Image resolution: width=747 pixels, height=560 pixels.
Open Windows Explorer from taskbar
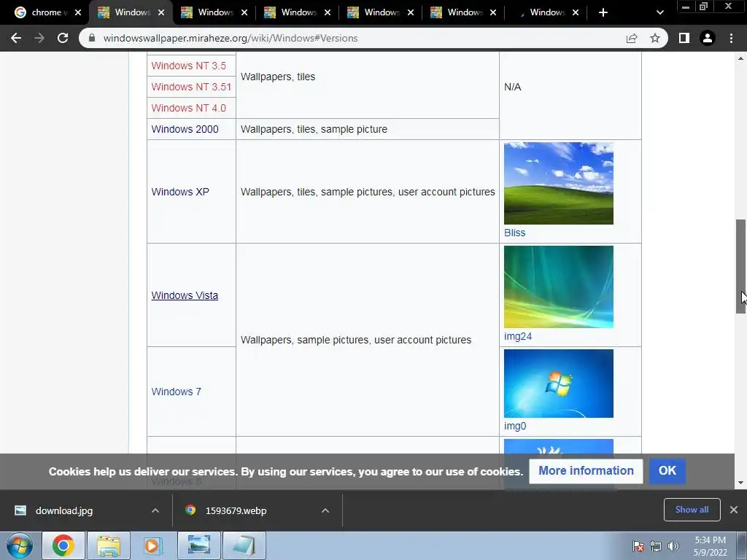click(x=109, y=545)
